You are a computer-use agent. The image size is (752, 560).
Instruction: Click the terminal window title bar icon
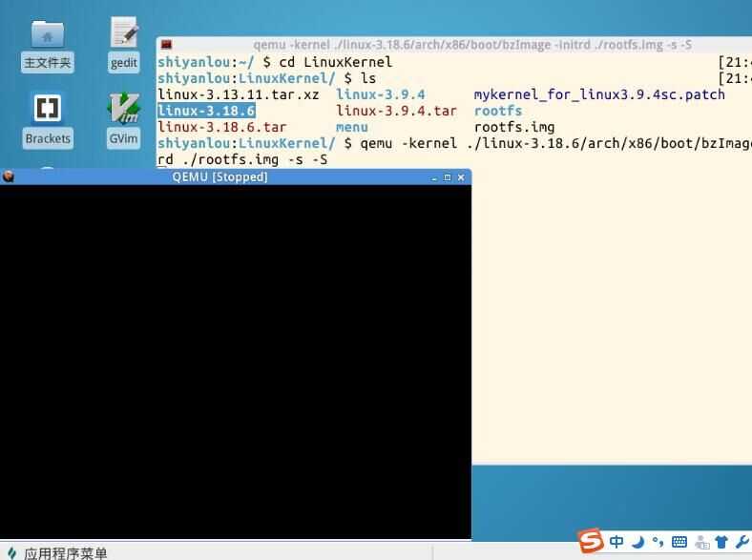(x=166, y=45)
